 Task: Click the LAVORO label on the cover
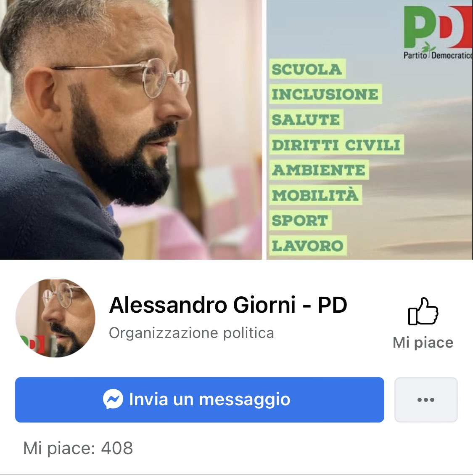pos(308,245)
